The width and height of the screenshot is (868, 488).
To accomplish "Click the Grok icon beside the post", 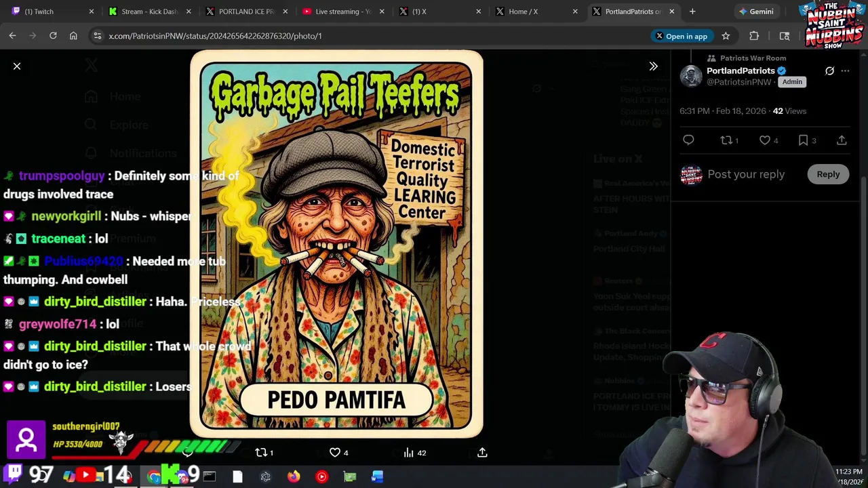I will [829, 70].
